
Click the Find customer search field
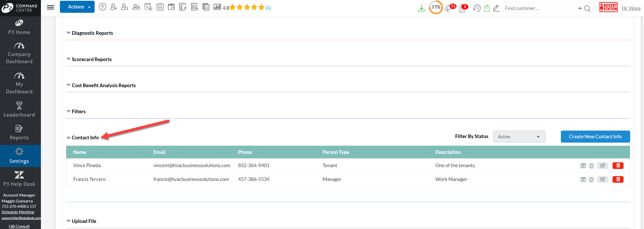coord(540,8)
